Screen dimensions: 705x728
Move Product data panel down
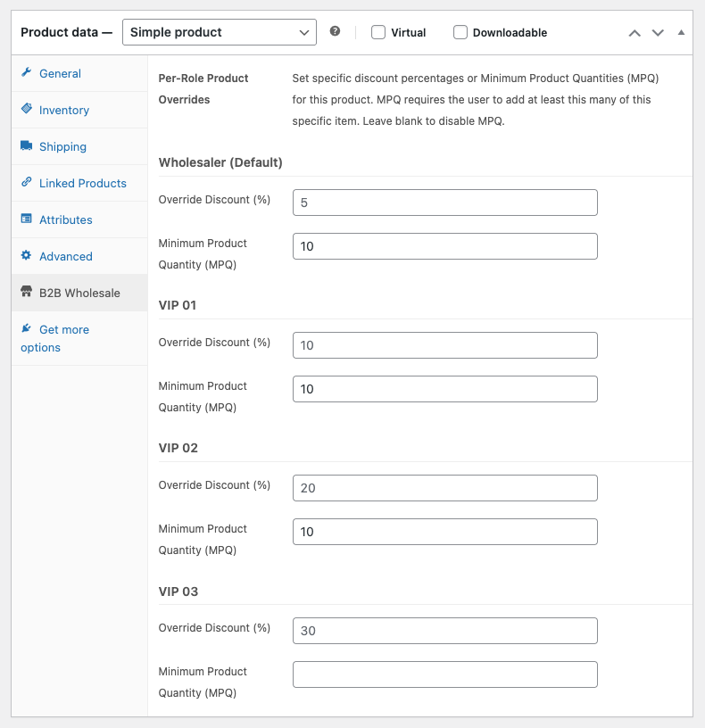[658, 33]
